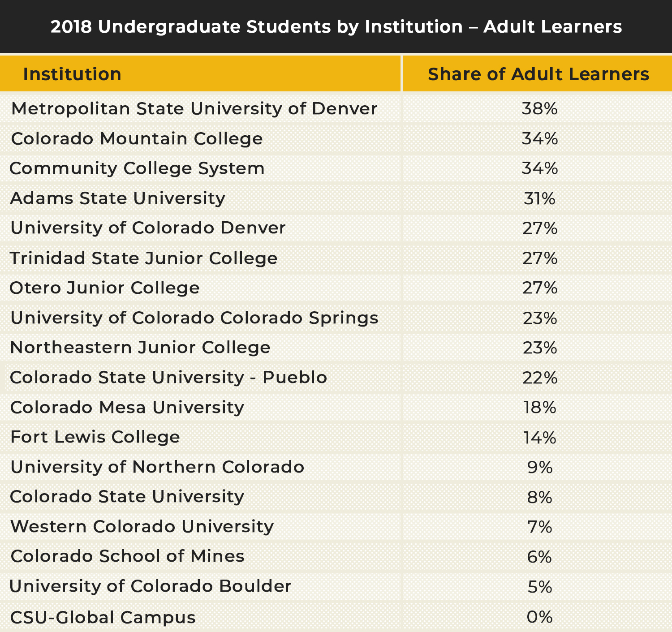Select Colorado School of Mines row
Viewport: 672px width, 632px height.
(x=336, y=556)
